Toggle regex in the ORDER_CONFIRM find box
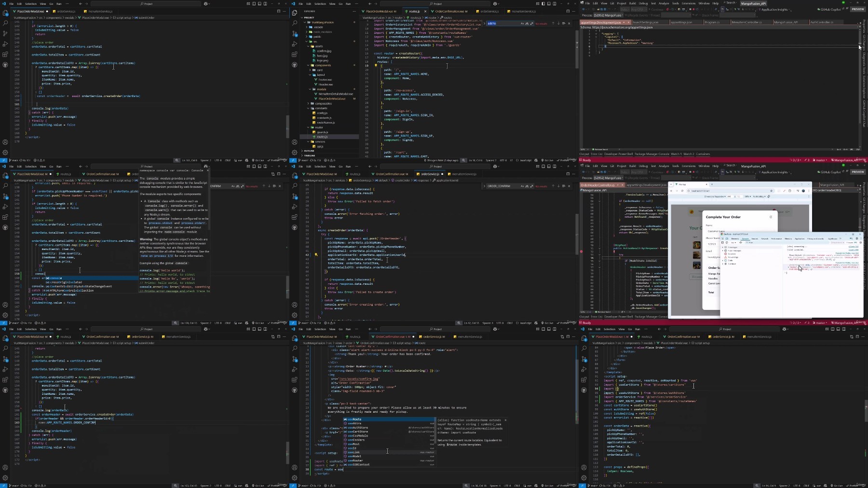Screen dimensions: 868x488 531,186
